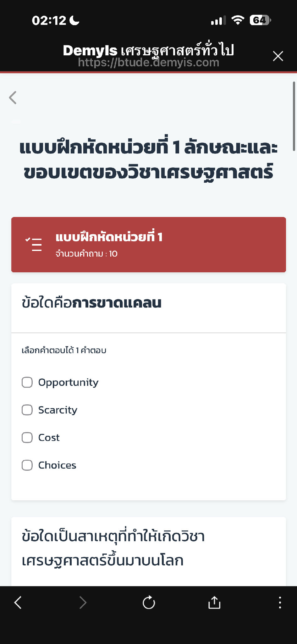Screen dimensions: 297x644
Task: Open the DemyIs เศรษฐศาสตร์ทั่วไป page title
Action: (x=148, y=50)
